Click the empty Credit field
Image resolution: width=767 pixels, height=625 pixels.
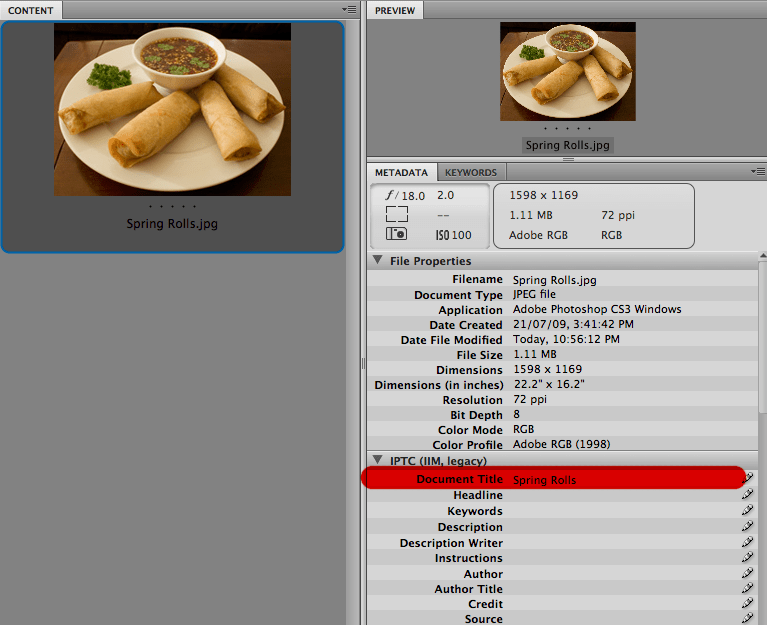(624, 603)
